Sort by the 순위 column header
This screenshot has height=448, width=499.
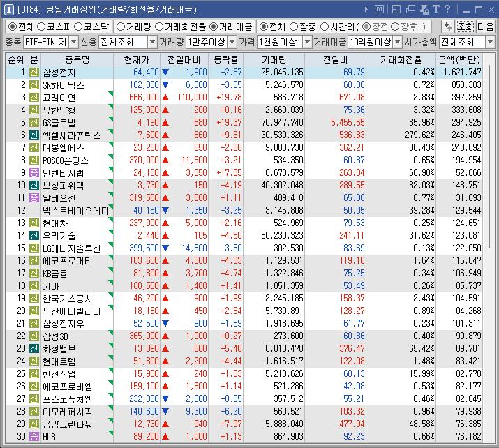pyautogui.click(x=16, y=59)
